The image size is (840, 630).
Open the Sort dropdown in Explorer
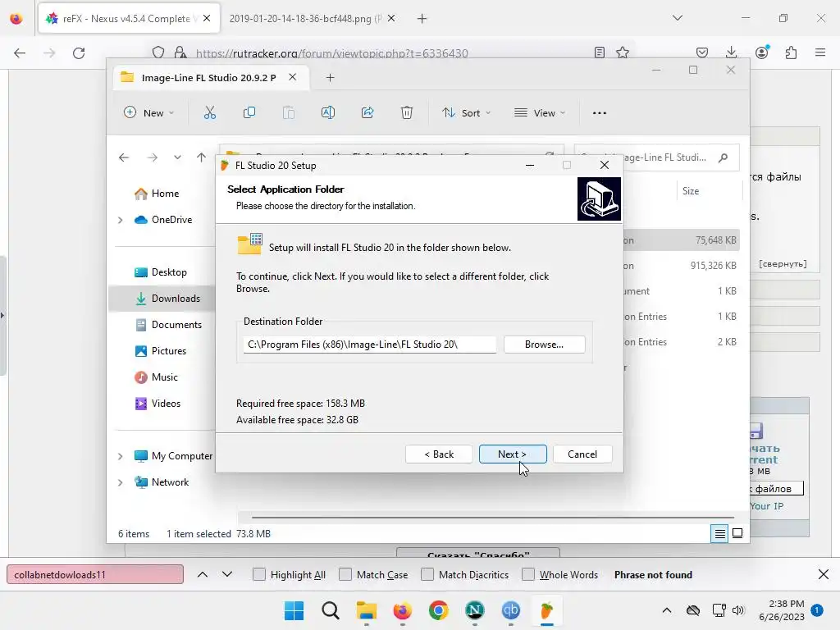pyautogui.click(x=466, y=112)
